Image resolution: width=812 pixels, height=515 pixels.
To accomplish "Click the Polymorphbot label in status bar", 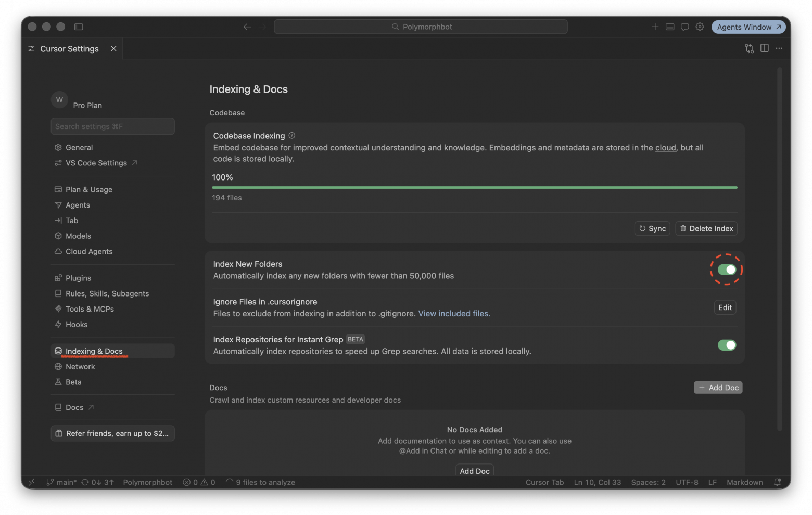I will [148, 482].
